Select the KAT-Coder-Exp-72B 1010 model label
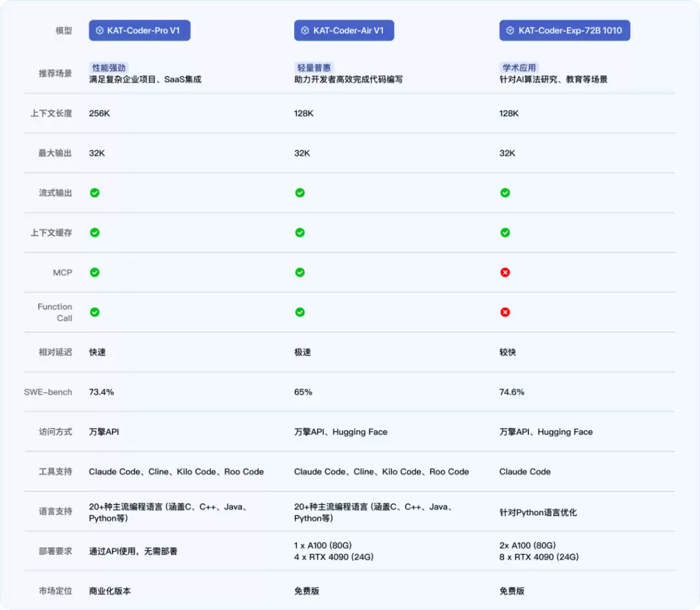Image resolution: width=700 pixels, height=610 pixels. click(x=569, y=30)
